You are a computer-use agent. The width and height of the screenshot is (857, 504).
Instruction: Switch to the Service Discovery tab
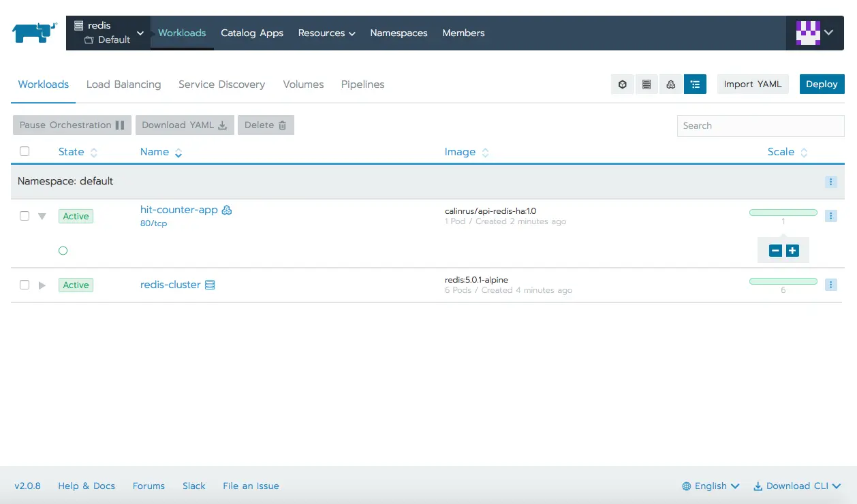[221, 84]
